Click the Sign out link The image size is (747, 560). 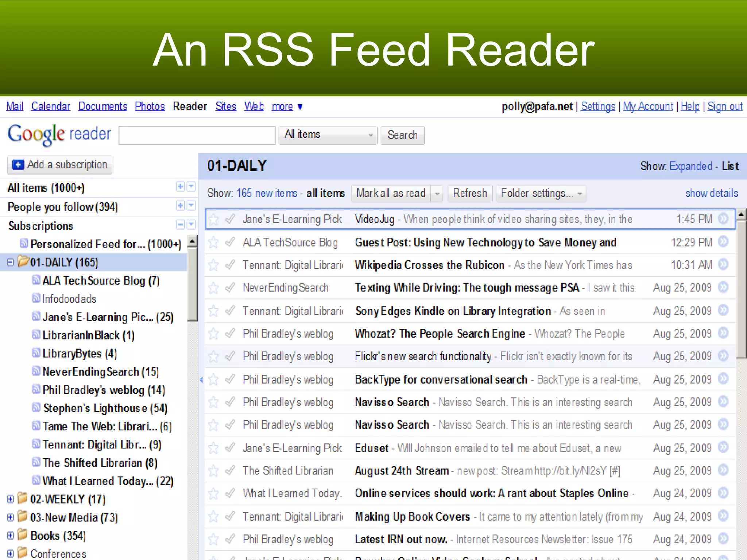(x=725, y=106)
